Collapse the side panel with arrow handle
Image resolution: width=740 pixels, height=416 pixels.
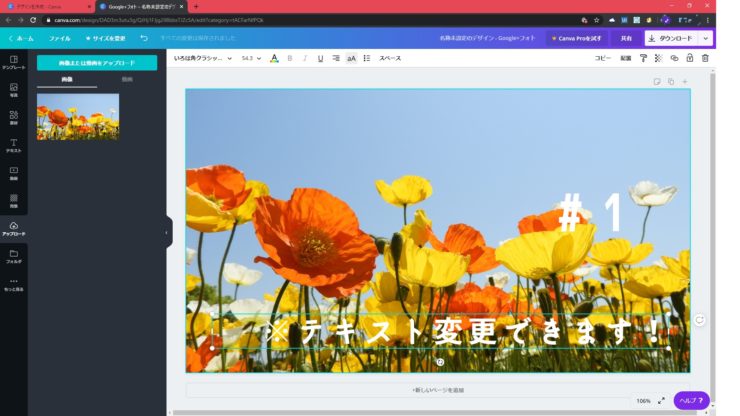click(167, 232)
